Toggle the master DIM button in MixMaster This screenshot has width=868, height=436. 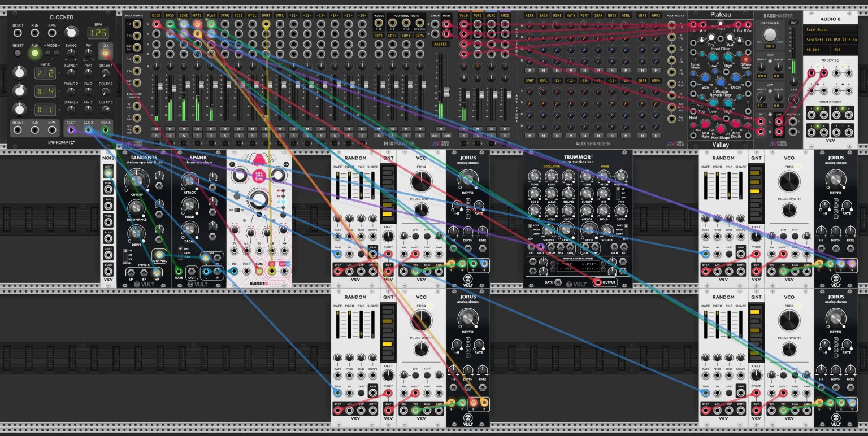(435, 136)
